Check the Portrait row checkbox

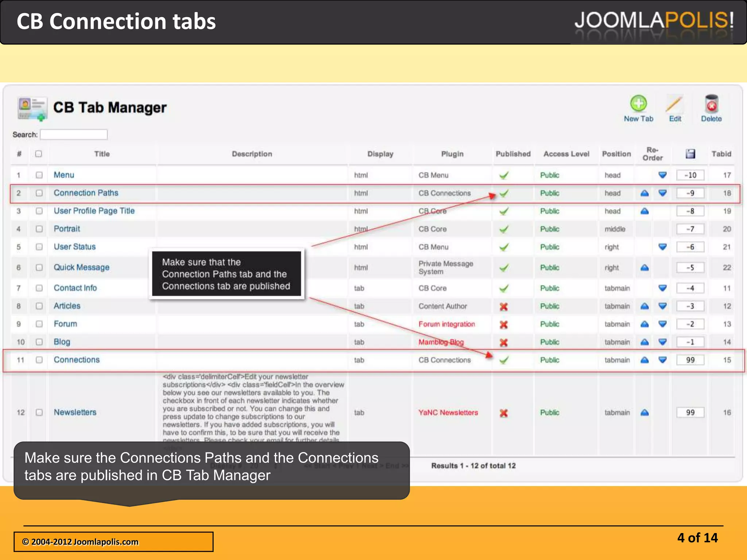39,229
